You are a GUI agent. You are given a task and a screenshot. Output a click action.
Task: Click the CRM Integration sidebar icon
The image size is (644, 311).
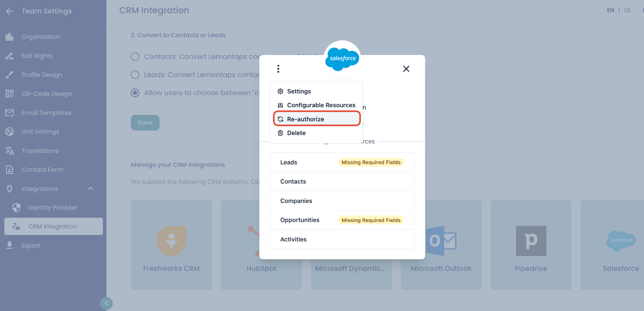[17, 226]
